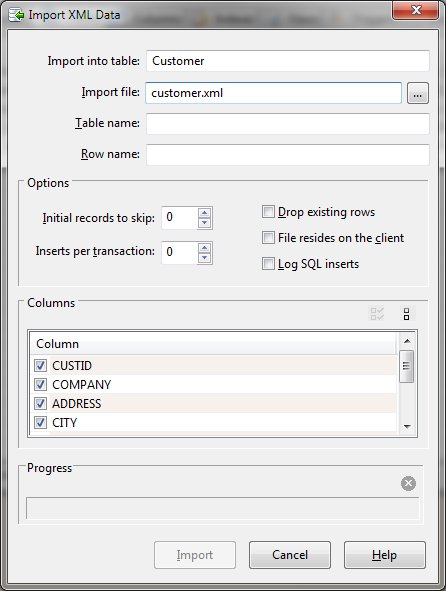Decrease Initial records to skip value

pyautogui.click(x=204, y=223)
